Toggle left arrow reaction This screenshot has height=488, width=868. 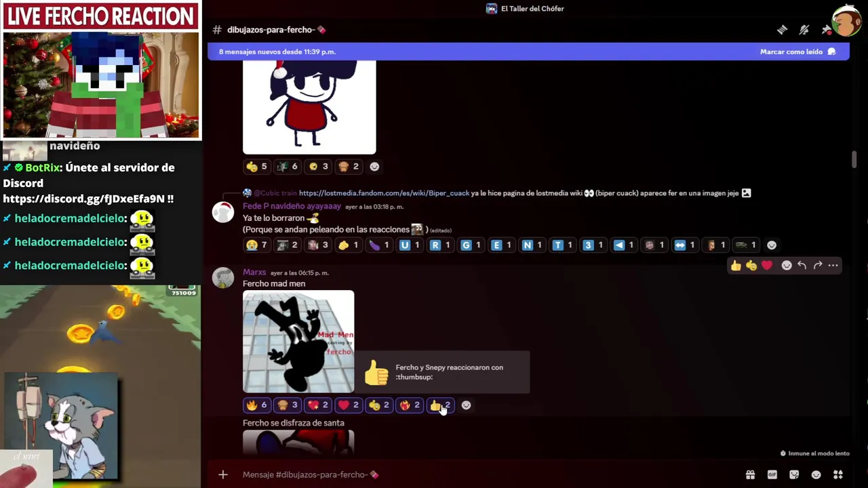coord(623,245)
